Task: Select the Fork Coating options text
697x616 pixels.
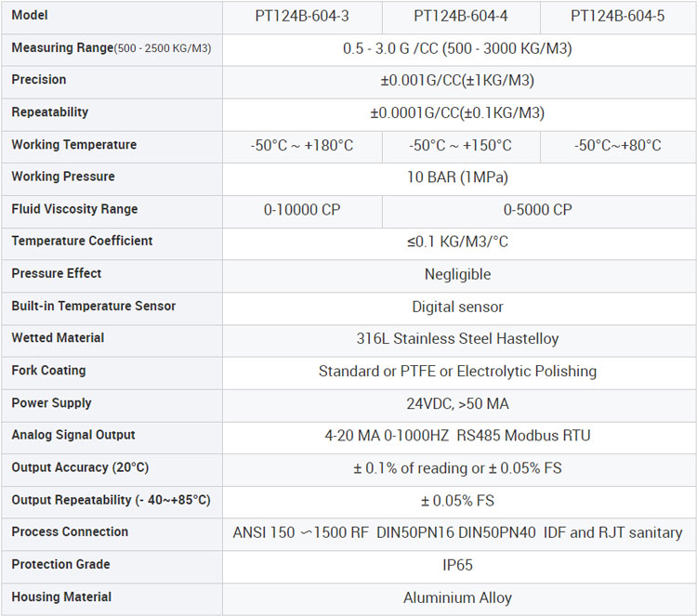Action: click(x=457, y=372)
